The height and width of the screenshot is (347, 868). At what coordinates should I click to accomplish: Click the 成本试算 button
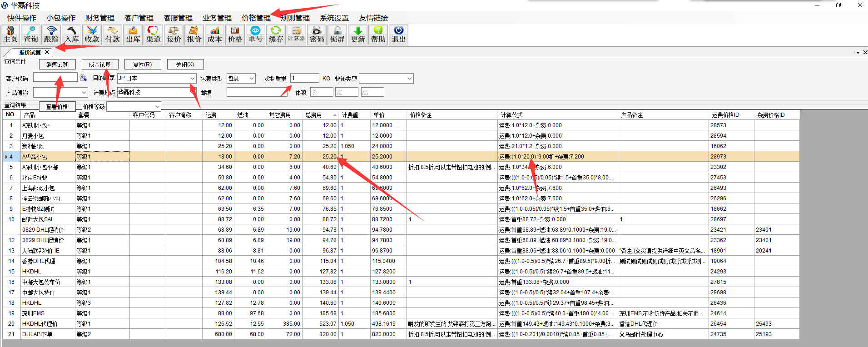coord(100,64)
